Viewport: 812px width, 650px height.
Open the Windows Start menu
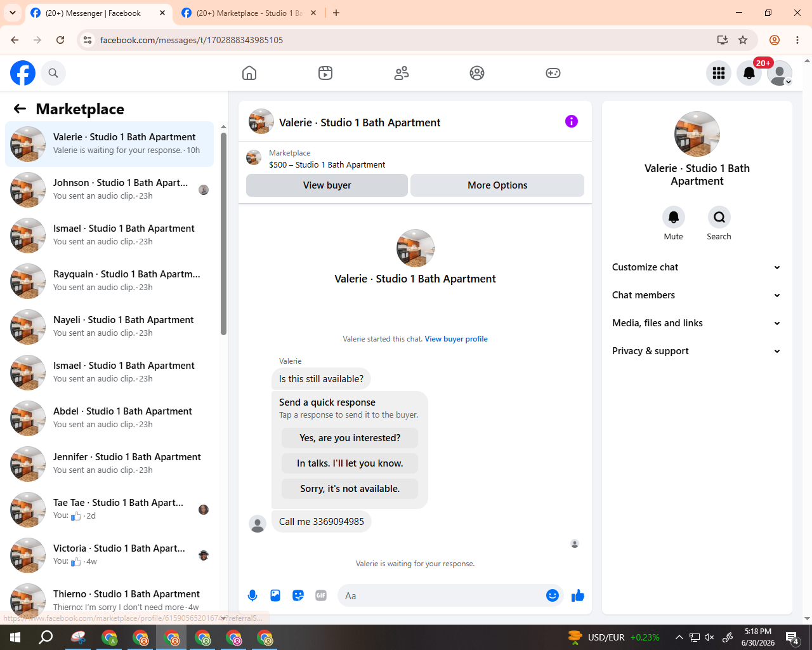pos(15,637)
